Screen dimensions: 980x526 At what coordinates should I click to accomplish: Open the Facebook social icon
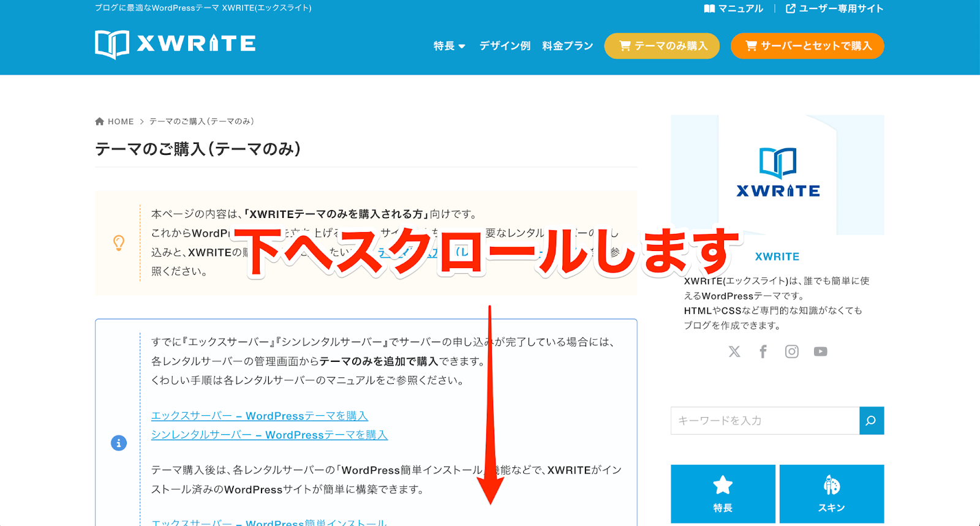click(763, 351)
